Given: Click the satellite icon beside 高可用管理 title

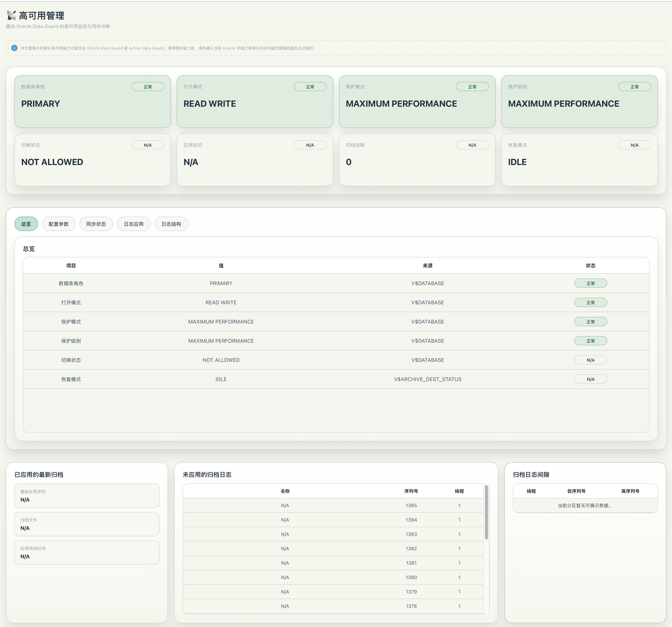Looking at the screenshot, I should point(11,16).
